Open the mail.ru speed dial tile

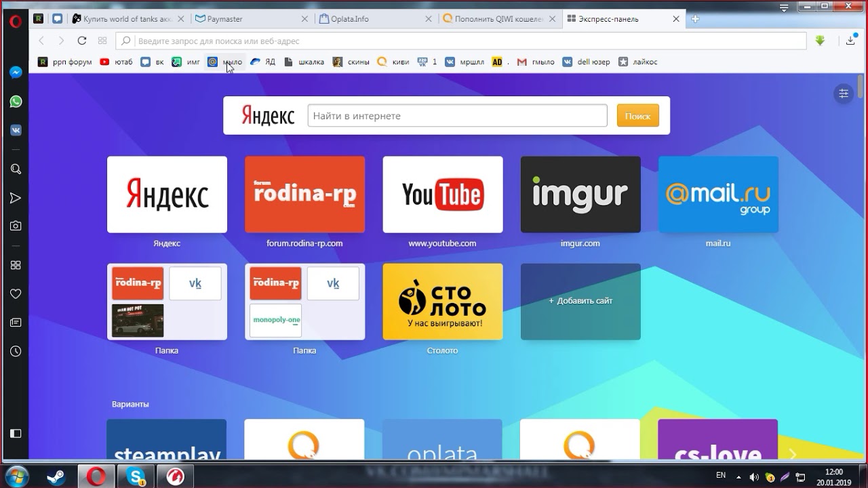(718, 195)
